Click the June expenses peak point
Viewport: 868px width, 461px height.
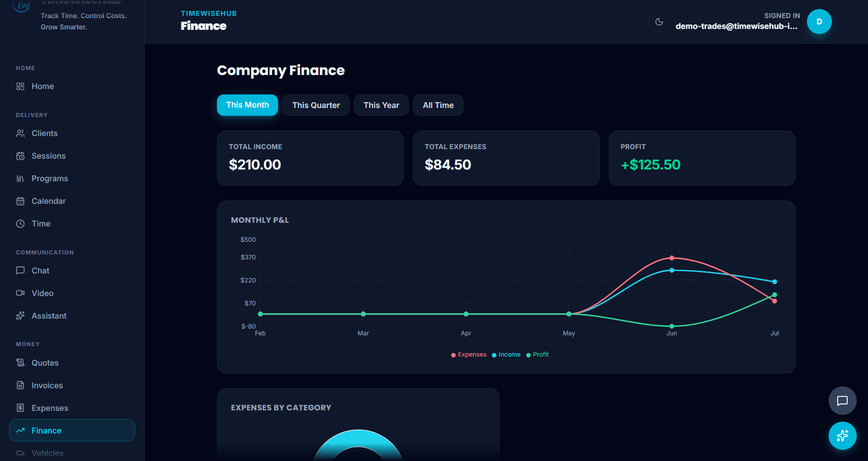(x=672, y=258)
